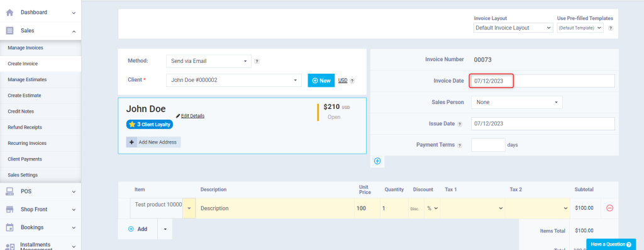The height and width of the screenshot is (250, 644).
Task: Click the New client button
Action: pyautogui.click(x=321, y=81)
